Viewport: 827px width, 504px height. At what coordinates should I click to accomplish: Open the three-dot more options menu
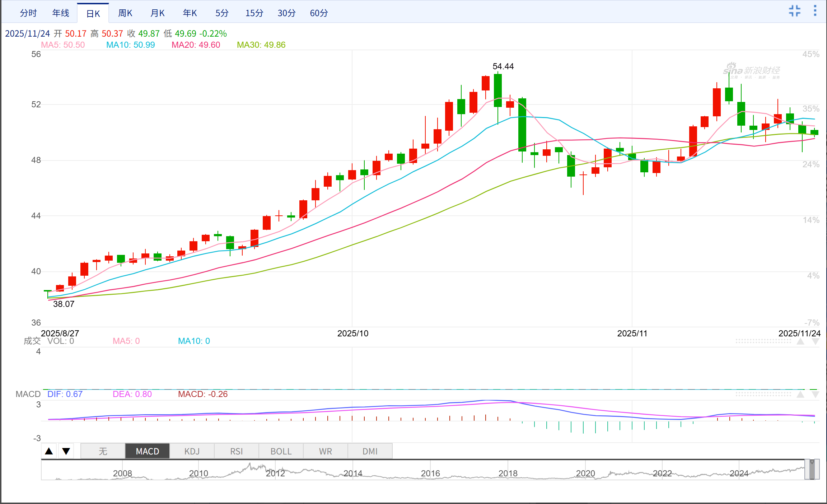coord(815,11)
